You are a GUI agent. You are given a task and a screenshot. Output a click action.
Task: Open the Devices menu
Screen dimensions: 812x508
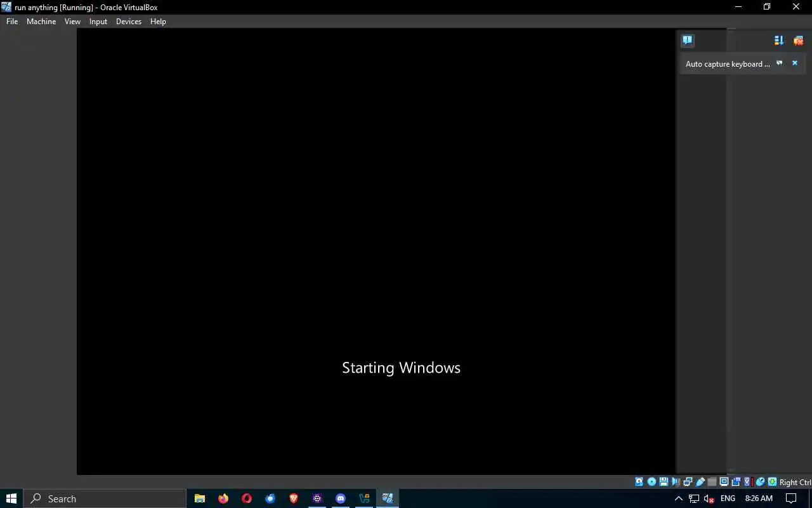[x=129, y=21]
